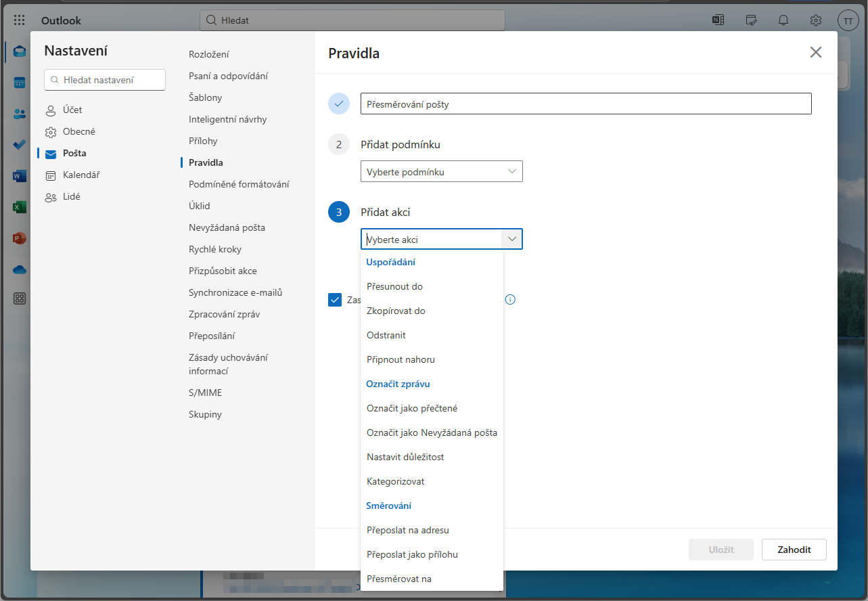
Task: Launch Excel from the left app rail
Action: coord(20,207)
